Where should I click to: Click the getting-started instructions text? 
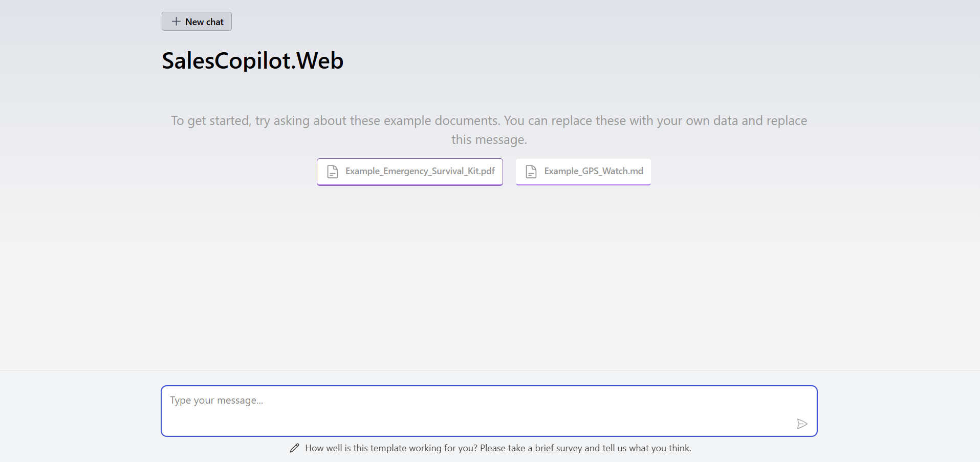(x=489, y=130)
